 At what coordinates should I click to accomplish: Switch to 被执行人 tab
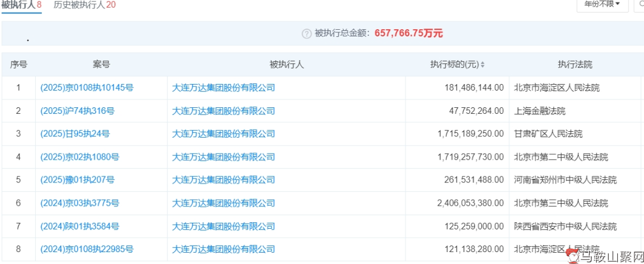click(x=21, y=5)
